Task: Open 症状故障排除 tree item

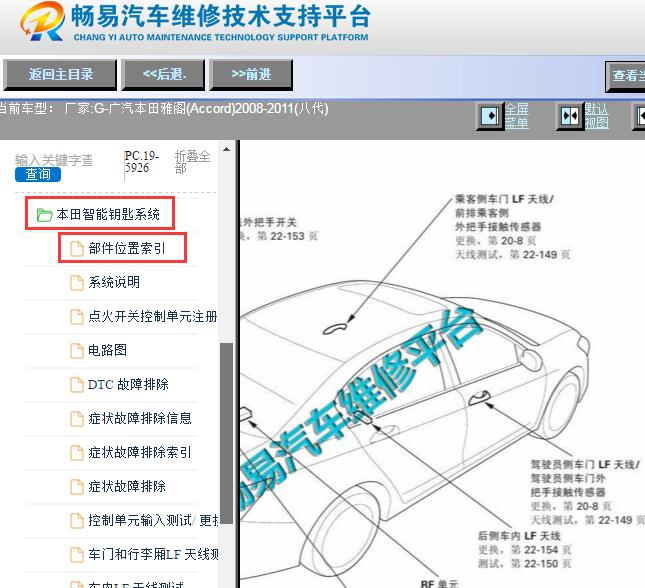Action: pyautogui.click(x=127, y=486)
